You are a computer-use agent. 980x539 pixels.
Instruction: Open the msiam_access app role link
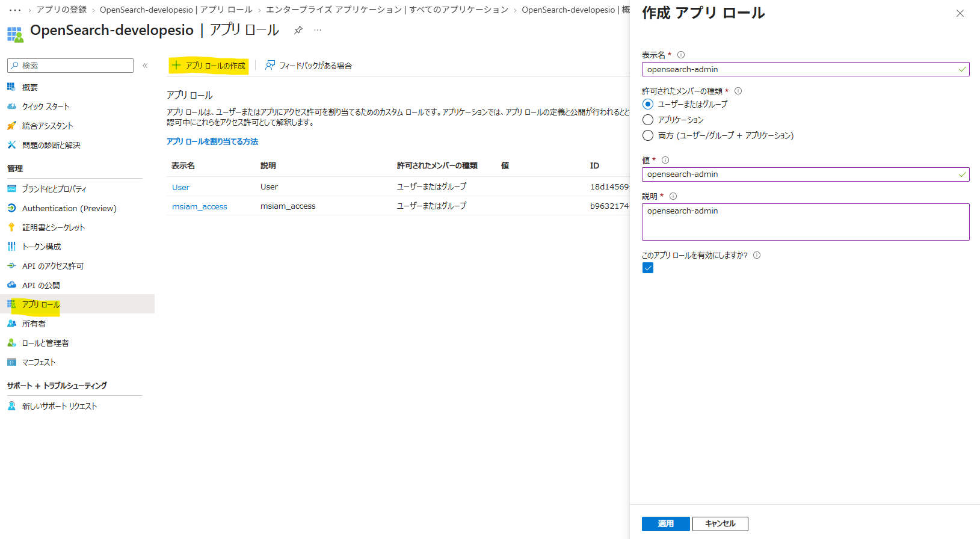[x=200, y=206]
